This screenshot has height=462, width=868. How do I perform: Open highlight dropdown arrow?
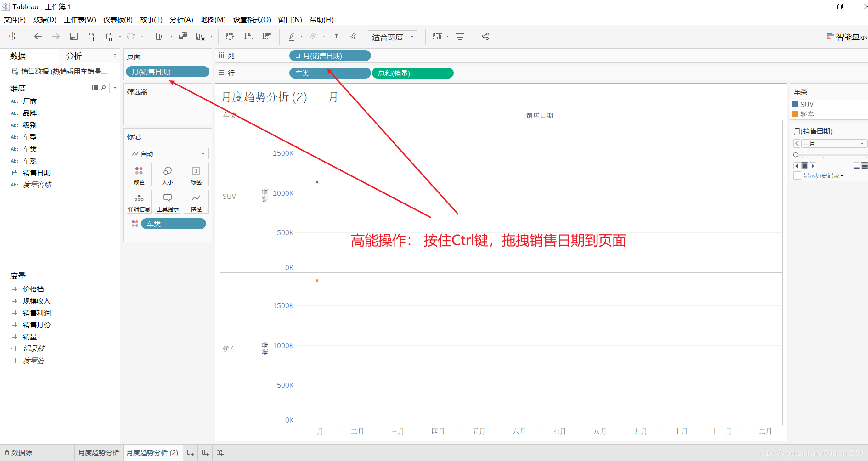[301, 36]
